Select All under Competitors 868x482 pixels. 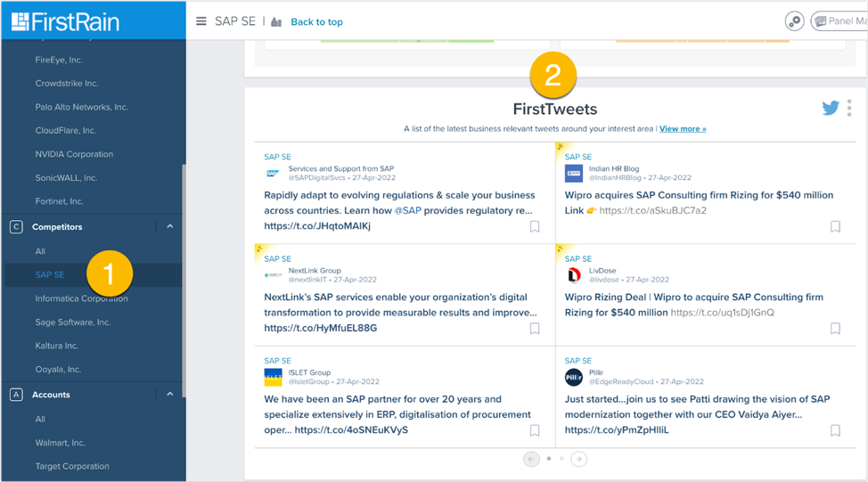(x=40, y=251)
